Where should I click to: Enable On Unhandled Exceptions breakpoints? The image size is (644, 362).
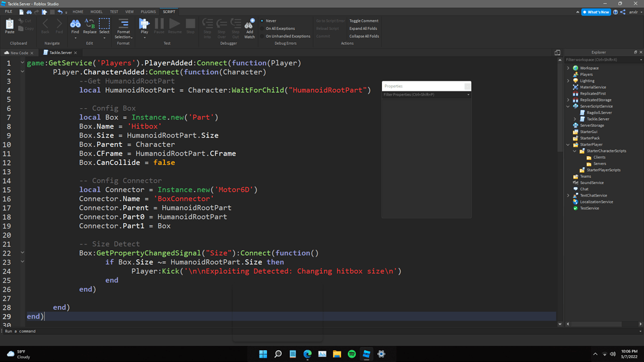287,35
